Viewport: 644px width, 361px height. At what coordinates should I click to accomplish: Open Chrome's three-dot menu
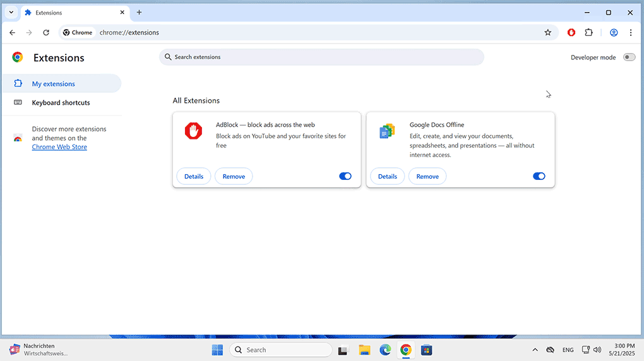coord(631,32)
